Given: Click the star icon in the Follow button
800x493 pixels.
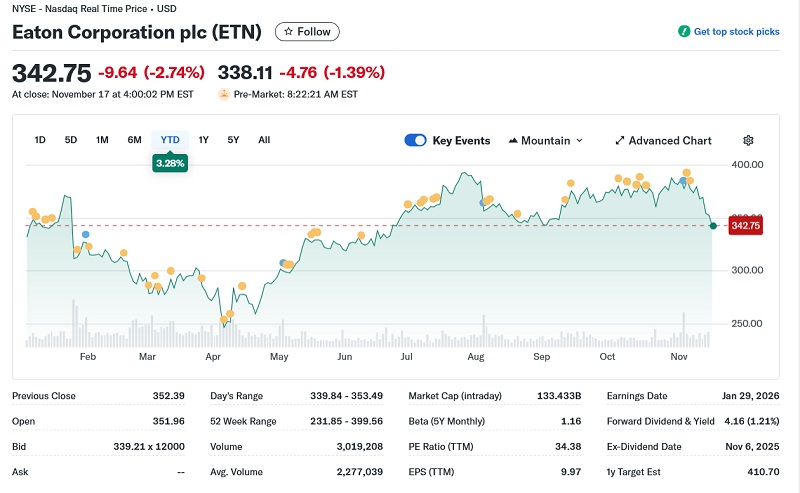Looking at the screenshot, I should point(288,32).
